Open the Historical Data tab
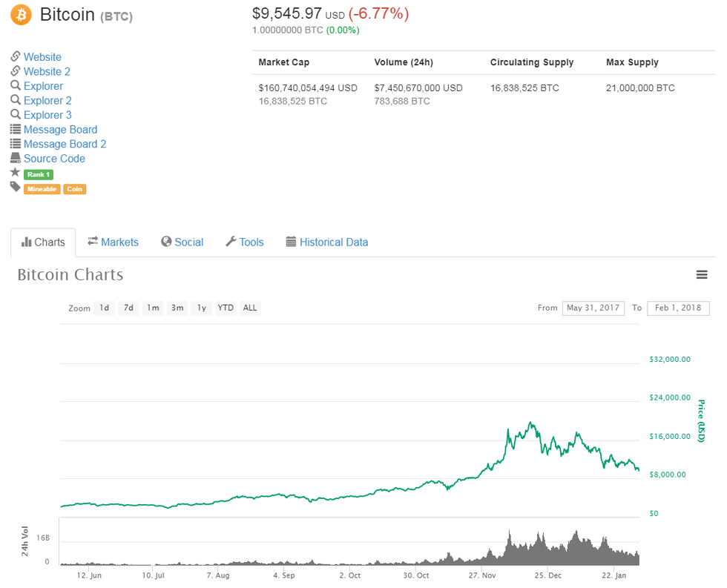Screen dimensions: 727x588 [334, 242]
